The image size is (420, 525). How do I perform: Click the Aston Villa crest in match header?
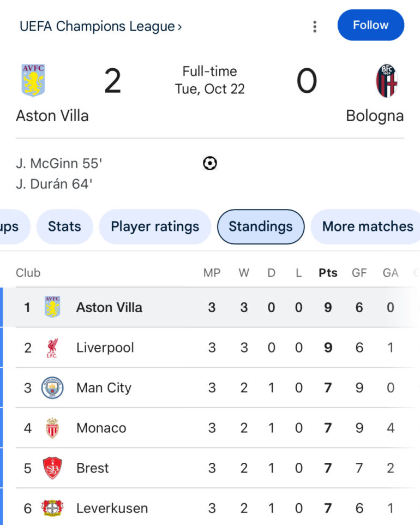(x=33, y=80)
